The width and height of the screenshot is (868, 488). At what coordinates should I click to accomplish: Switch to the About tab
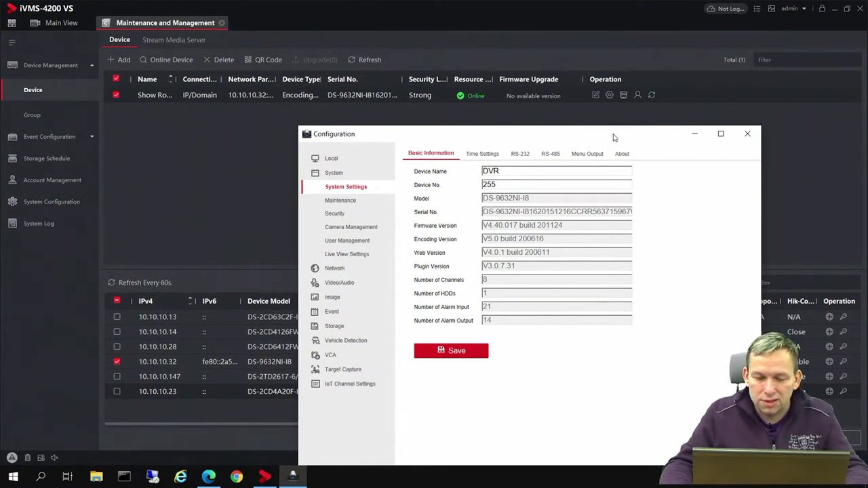[622, 154]
